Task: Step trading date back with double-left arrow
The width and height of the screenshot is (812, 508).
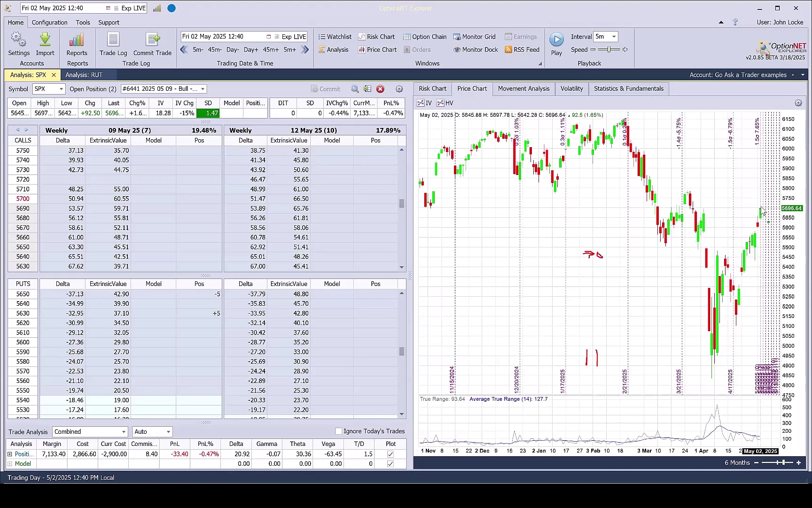Action: pyautogui.click(x=184, y=49)
